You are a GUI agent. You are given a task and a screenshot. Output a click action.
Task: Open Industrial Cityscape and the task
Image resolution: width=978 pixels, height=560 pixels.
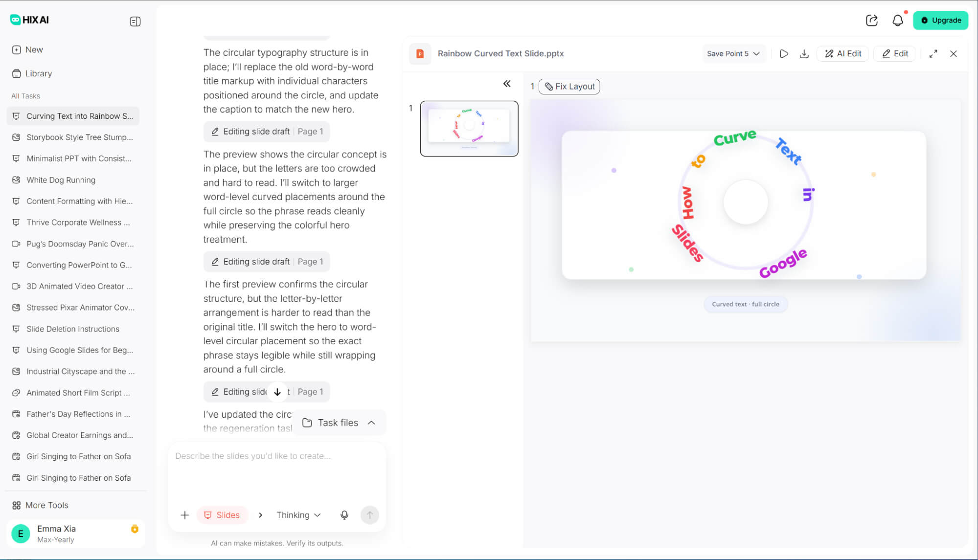coord(73,372)
